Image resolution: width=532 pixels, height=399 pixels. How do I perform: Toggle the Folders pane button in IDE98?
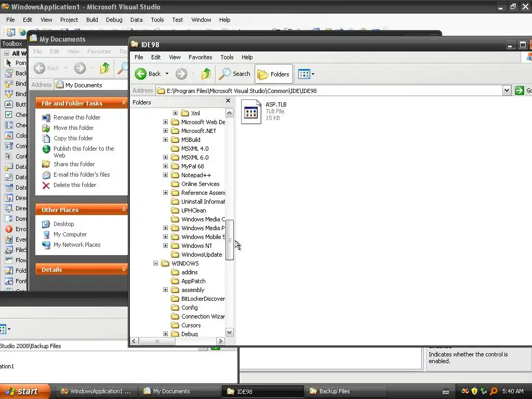tap(273, 74)
